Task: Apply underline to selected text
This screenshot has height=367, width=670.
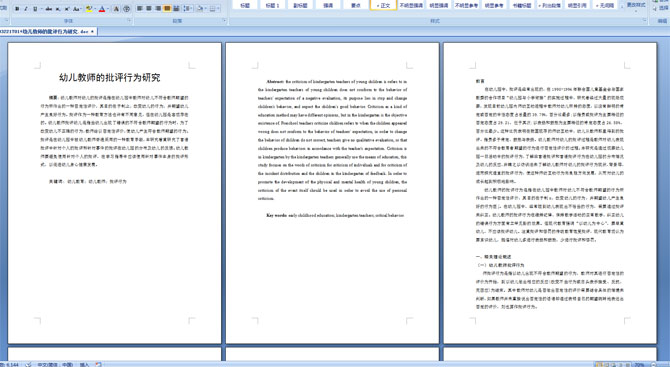Action: coord(35,9)
